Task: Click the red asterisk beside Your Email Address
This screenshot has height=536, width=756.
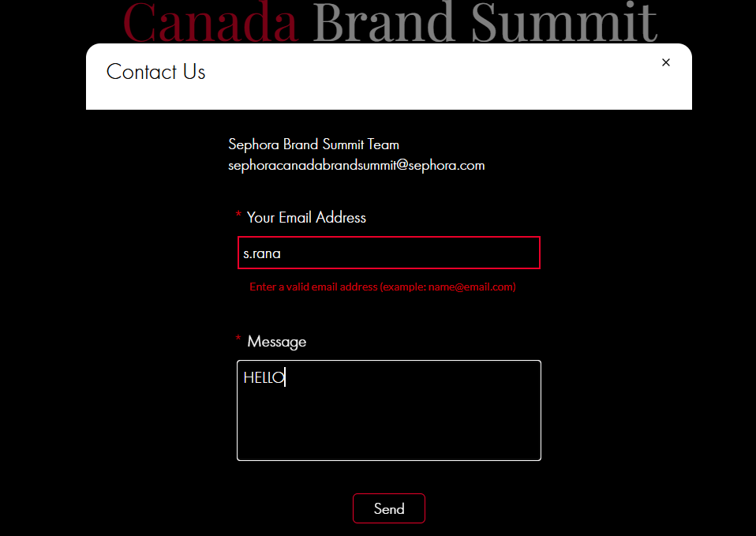Action: [x=238, y=216]
